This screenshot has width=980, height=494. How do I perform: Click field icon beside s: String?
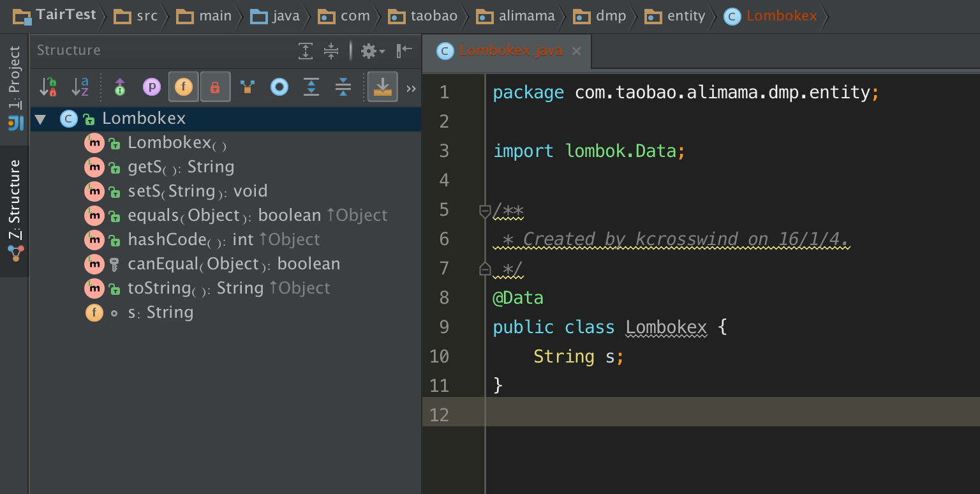click(x=94, y=313)
